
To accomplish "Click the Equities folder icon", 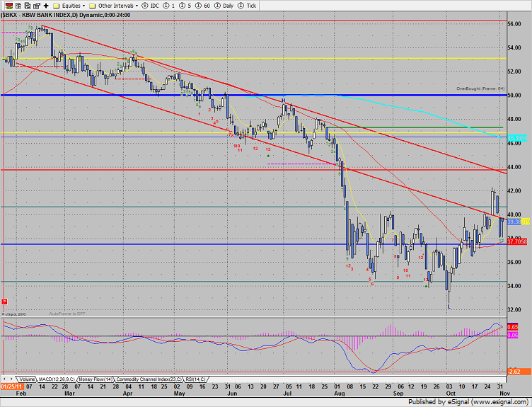I will tap(57, 6).
